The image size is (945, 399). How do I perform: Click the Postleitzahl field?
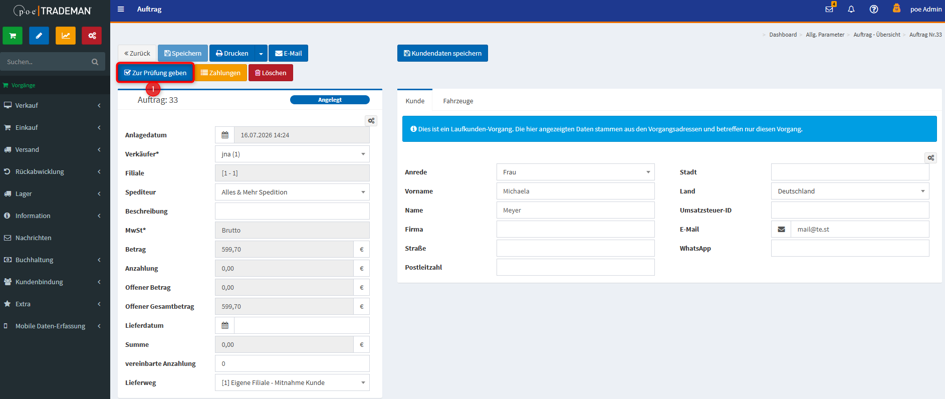[x=576, y=267]
